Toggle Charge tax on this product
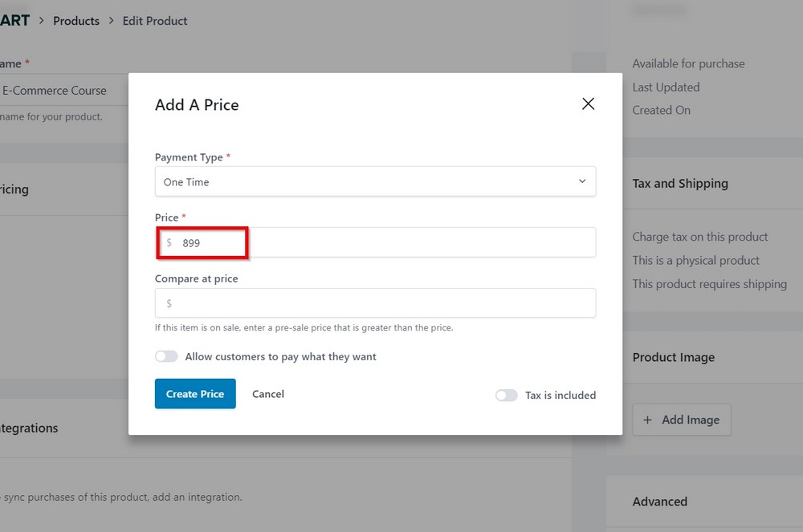Image resolution: width=803 pixels, height=532 pixels. tap(700, 237)
